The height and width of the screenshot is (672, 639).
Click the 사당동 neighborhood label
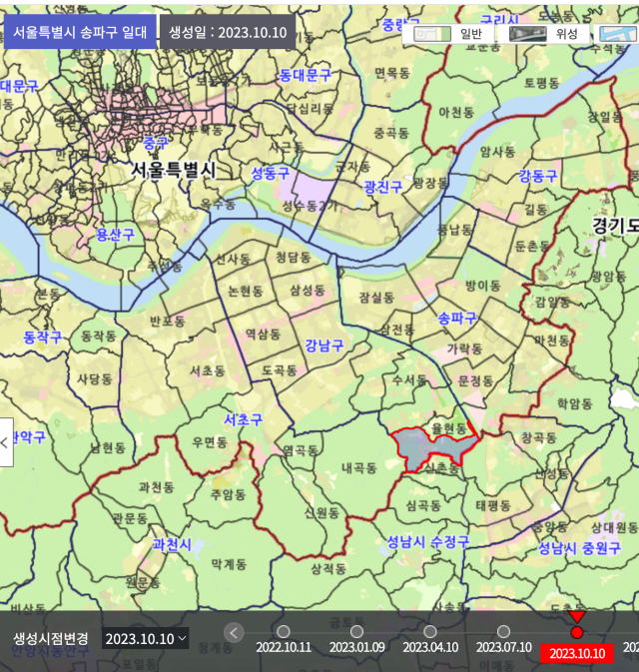click(94, 378)
